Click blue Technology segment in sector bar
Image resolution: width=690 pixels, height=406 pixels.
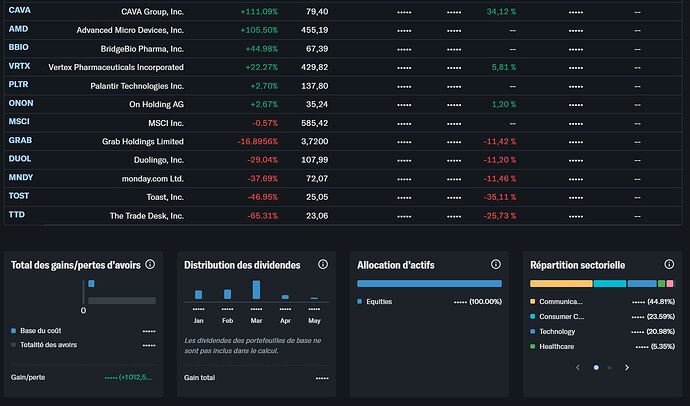pos(642,284)
